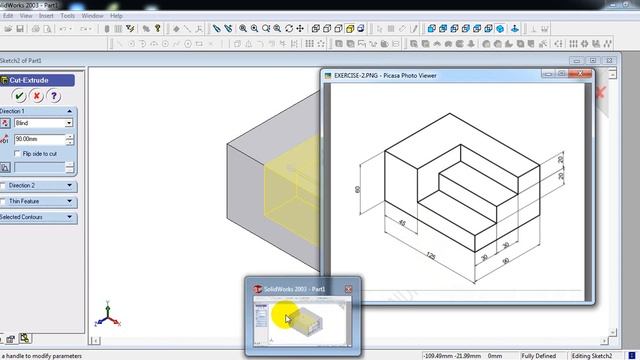Close the Picasa Photo Viewer window
This screenshot has width=640, height=360.
click(580, 74)
